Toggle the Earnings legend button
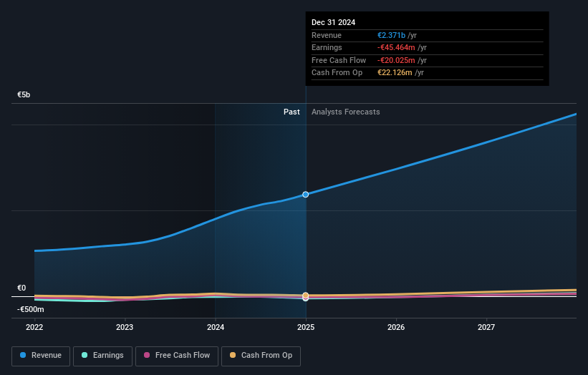The image size is (588, 375). (102, 356)
